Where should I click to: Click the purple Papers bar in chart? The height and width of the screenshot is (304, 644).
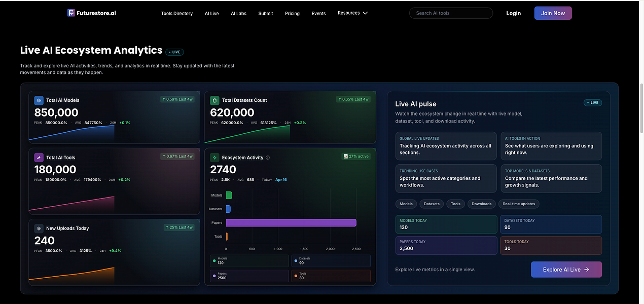point(291,222)
